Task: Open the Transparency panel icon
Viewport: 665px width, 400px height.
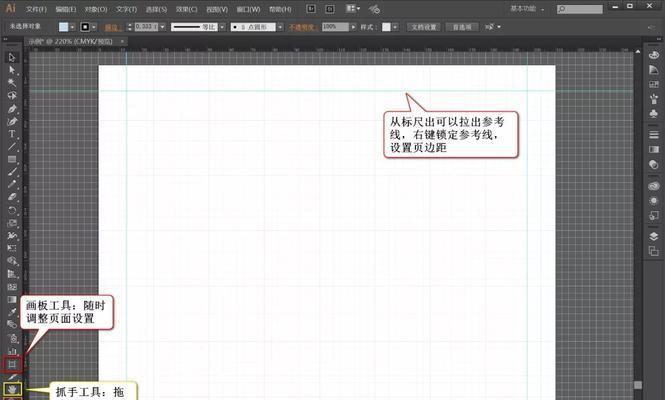Action: (654, 164)
